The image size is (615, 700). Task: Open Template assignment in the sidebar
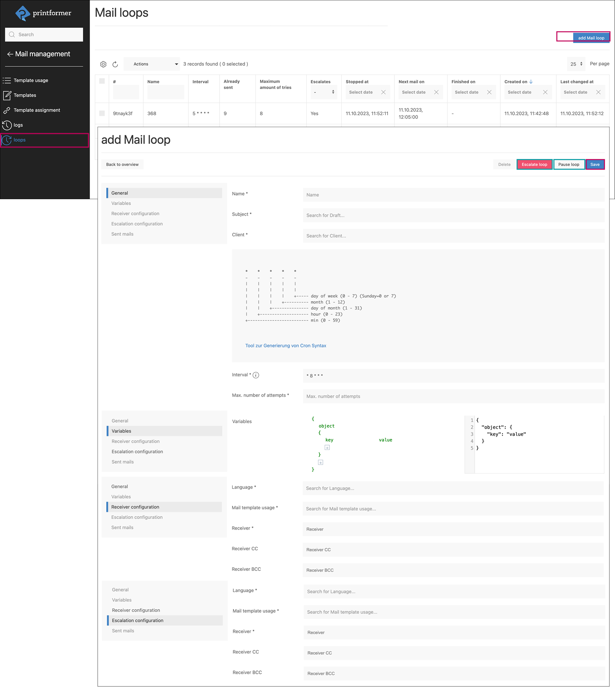pyautogui.click(x=37, y=110)
